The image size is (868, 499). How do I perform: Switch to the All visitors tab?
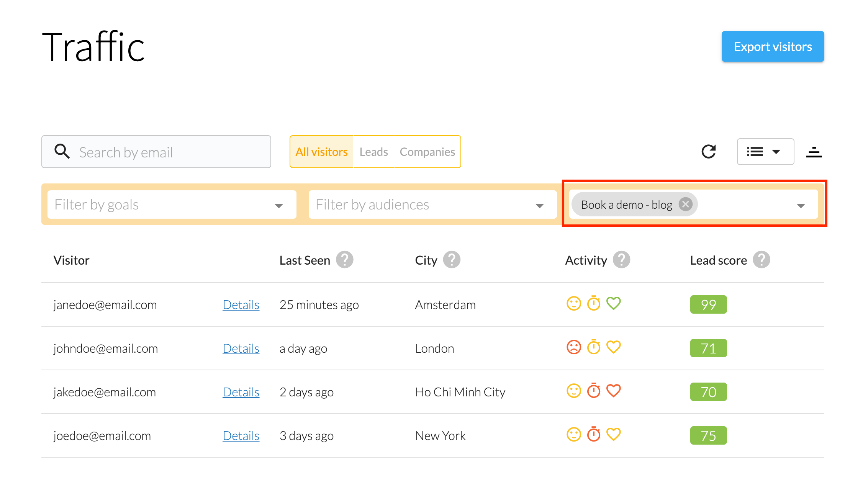pos(321,152)
